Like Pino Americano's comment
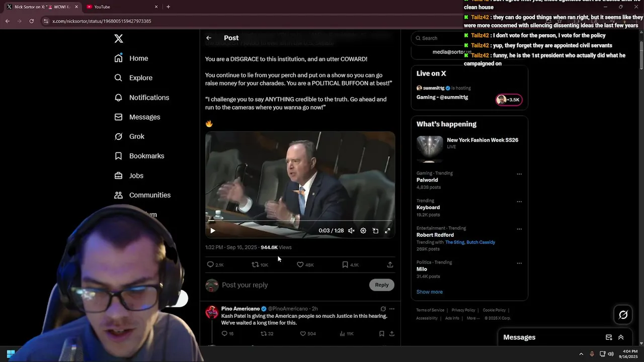 [308, 334]
